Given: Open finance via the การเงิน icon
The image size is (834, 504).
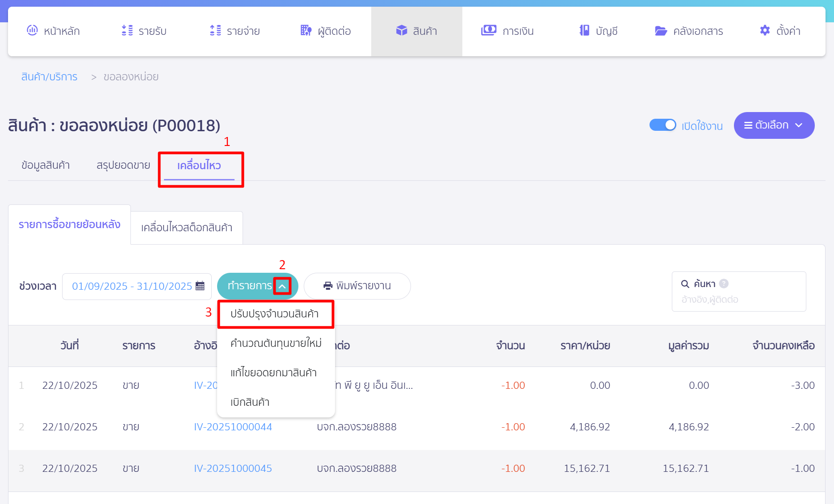Looking at the screenshot, I should [488, 30].
